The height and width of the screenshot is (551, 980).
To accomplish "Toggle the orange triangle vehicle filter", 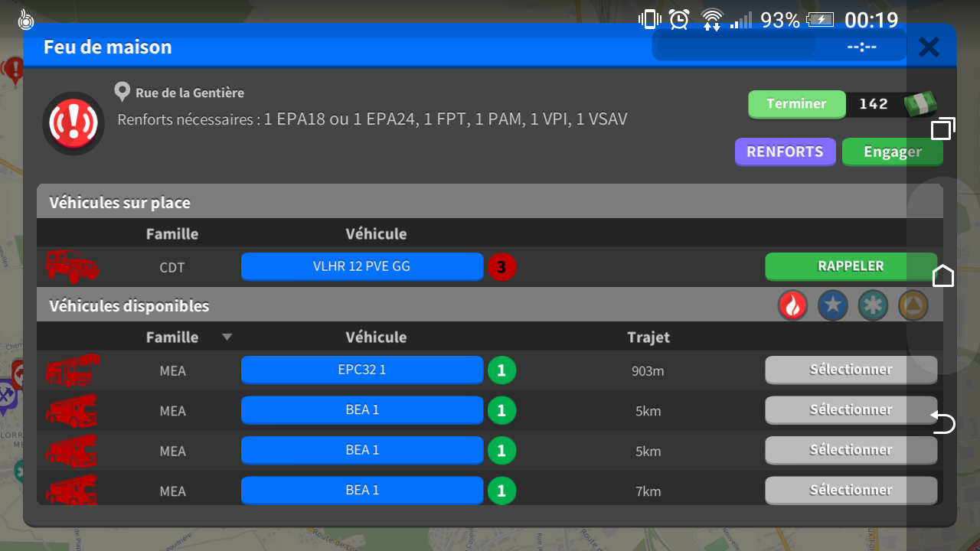I will point(913,306).
